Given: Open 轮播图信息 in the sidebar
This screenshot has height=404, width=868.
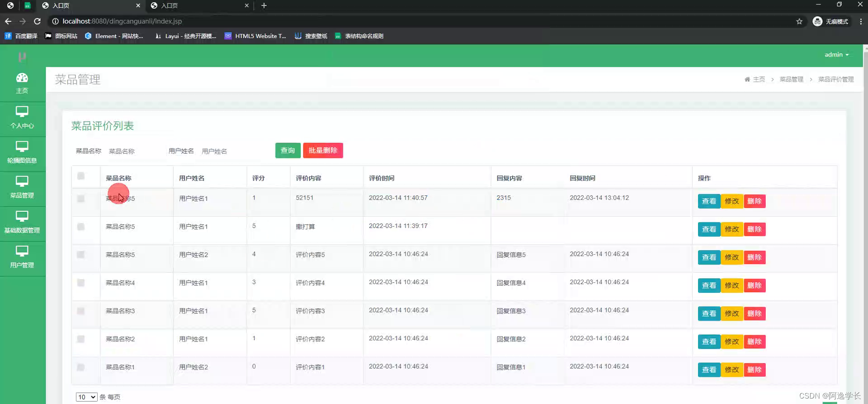Looking at the screenshot, I should pos(22,153).
